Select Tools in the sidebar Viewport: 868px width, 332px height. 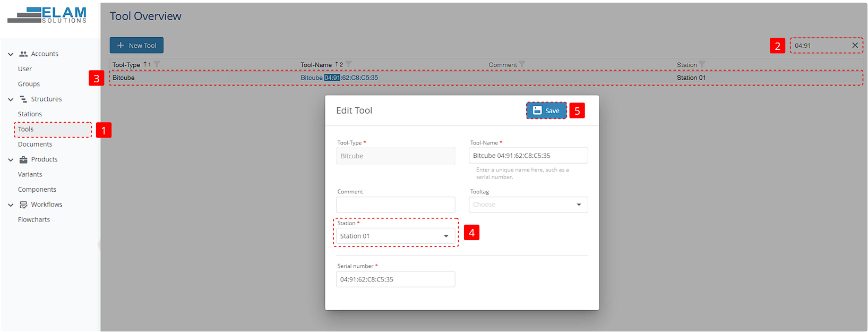pyautogui.click(x=25, y=129)
